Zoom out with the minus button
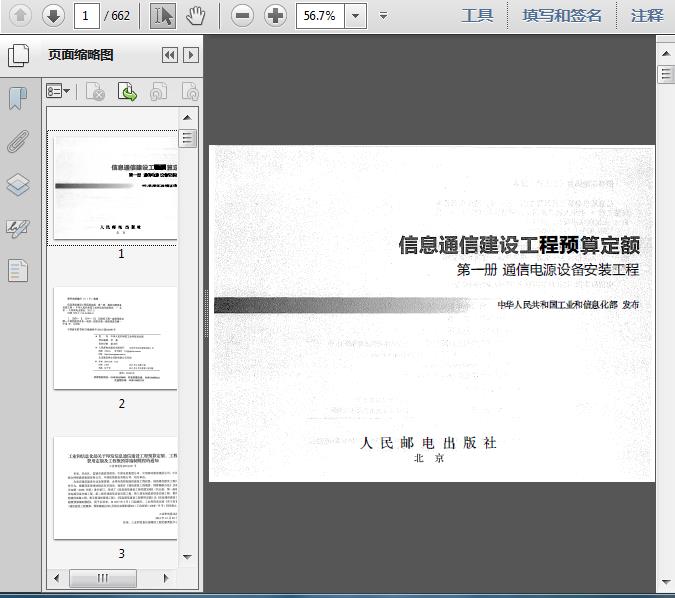The image size is (675, 598). click(x=242, y=16)
